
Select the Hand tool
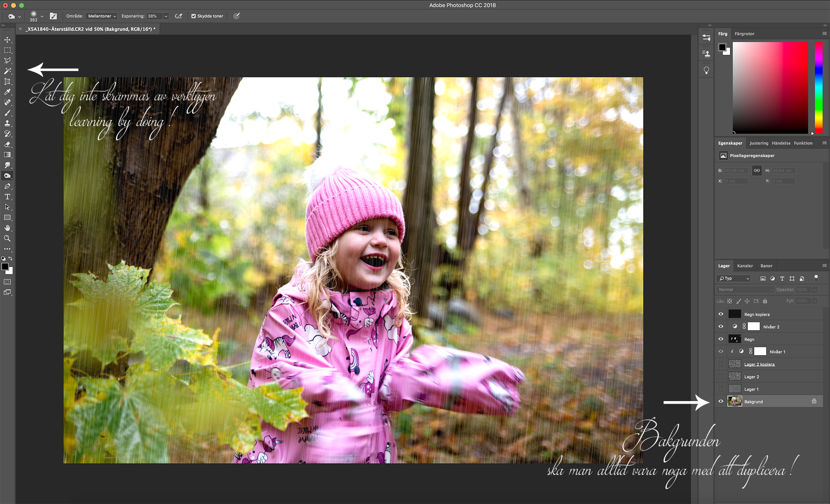click(x=7, y=228)
